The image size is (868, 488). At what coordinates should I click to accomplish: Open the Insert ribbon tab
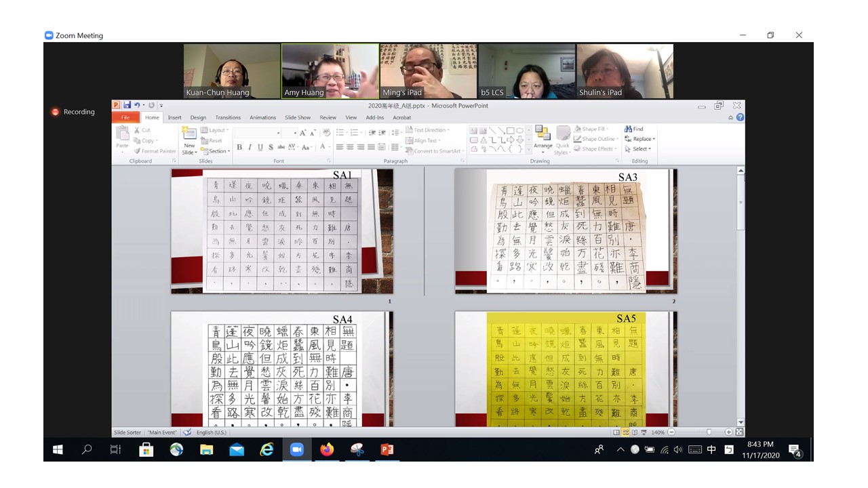(174, 117)
